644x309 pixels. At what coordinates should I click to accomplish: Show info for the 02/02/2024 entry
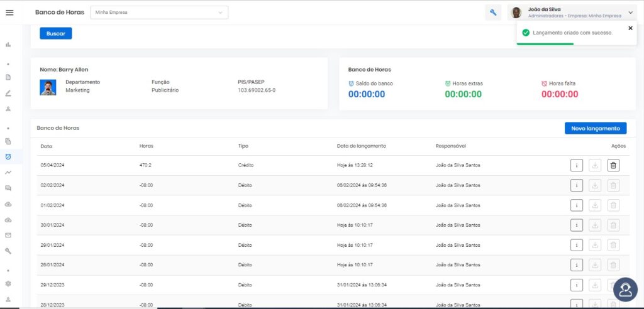(577, 185)
